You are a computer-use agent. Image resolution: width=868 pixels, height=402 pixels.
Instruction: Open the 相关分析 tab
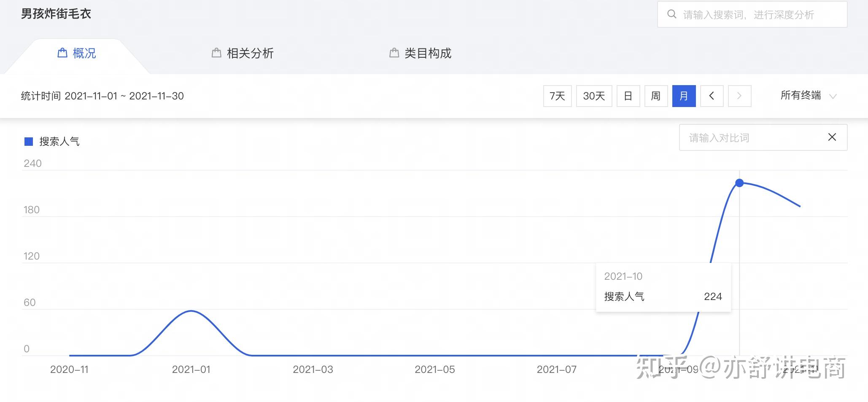click(x=250, y=53)
